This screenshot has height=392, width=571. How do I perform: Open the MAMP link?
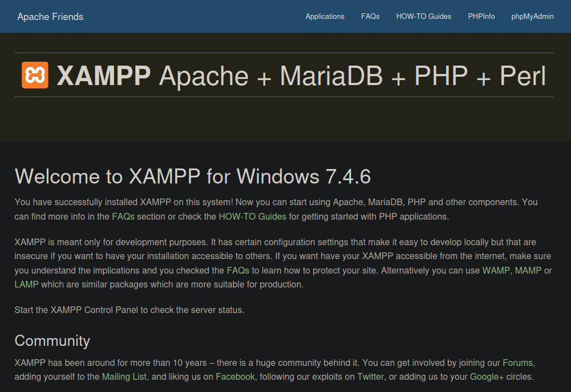click(528, 270)
